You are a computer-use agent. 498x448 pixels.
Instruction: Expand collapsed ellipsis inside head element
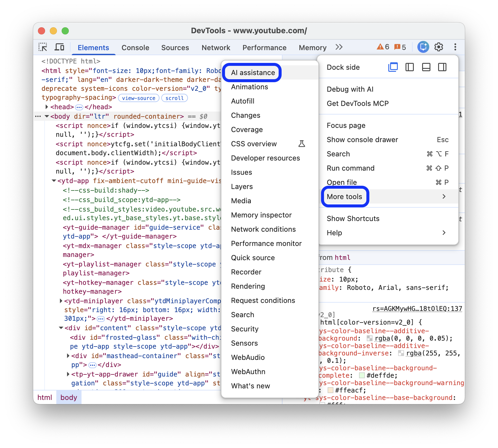click(x=79, y=107)
